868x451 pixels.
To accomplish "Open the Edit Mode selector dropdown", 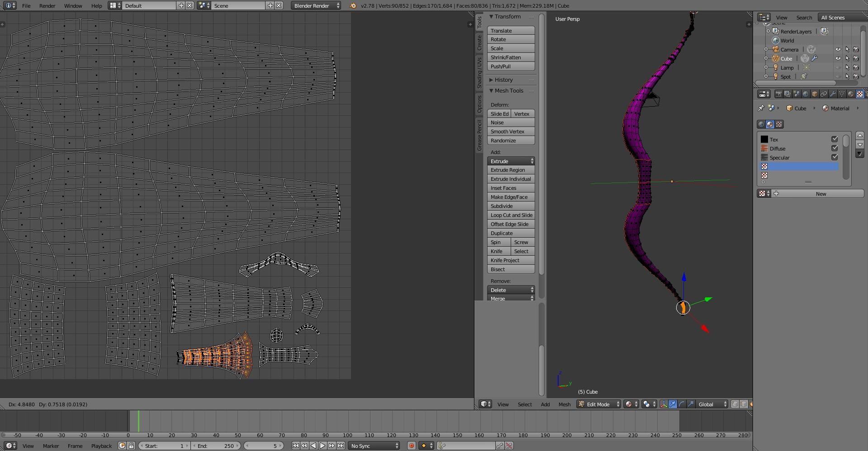I will pyautogui.click(x=598, y=404).
